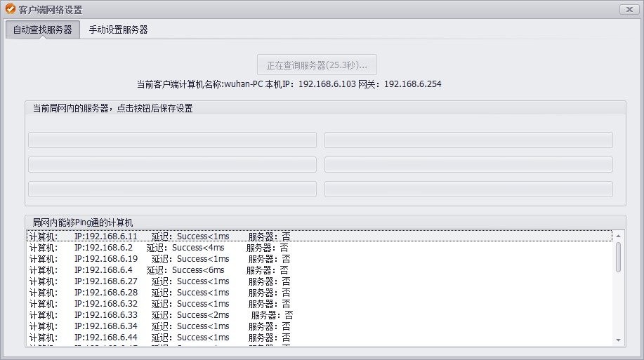Select row with IP:192.168.6.28
644x360 pixels.
click(320, 292)
